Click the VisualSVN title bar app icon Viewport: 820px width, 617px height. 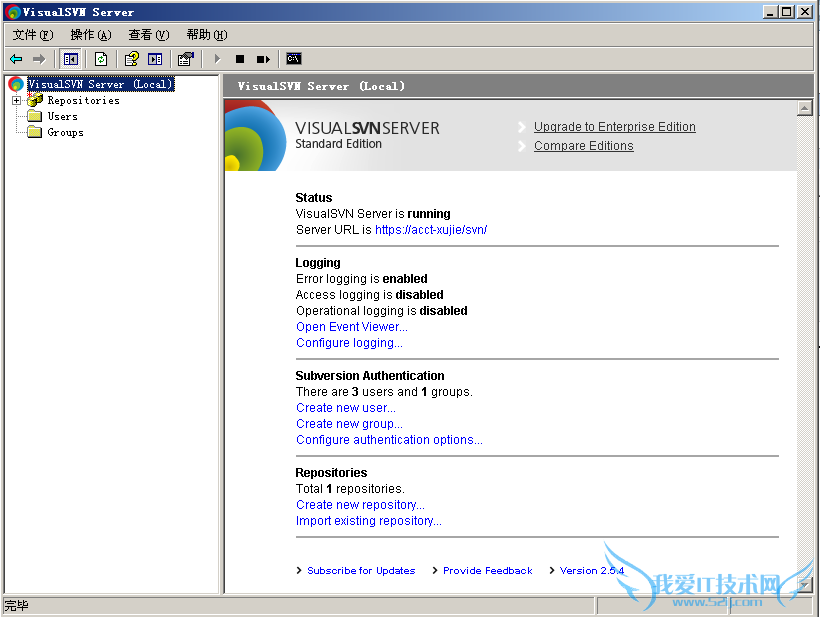(x=13, y=12)
